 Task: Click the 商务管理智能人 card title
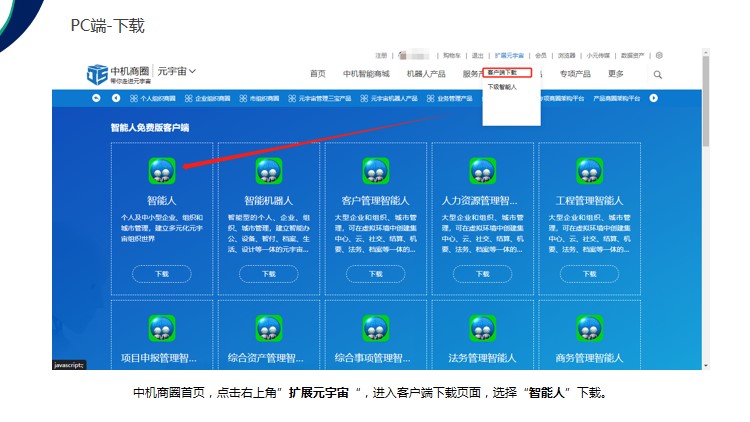coord(589,358)
